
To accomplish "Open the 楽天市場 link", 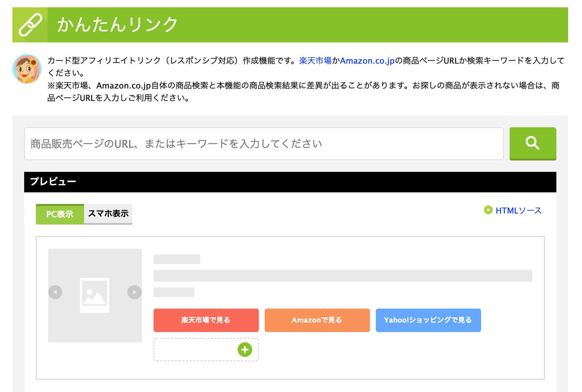I will 315,61.
